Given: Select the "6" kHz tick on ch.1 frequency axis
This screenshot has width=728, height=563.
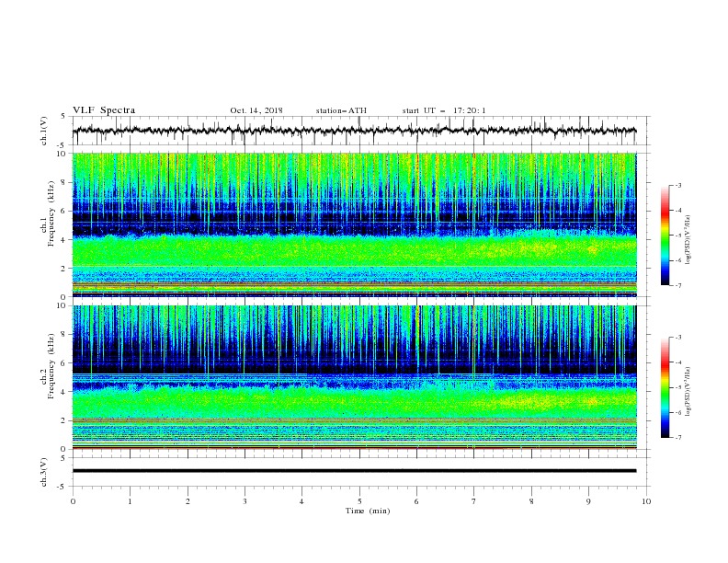Looking at the screenshot, I should tap(64, 211).
